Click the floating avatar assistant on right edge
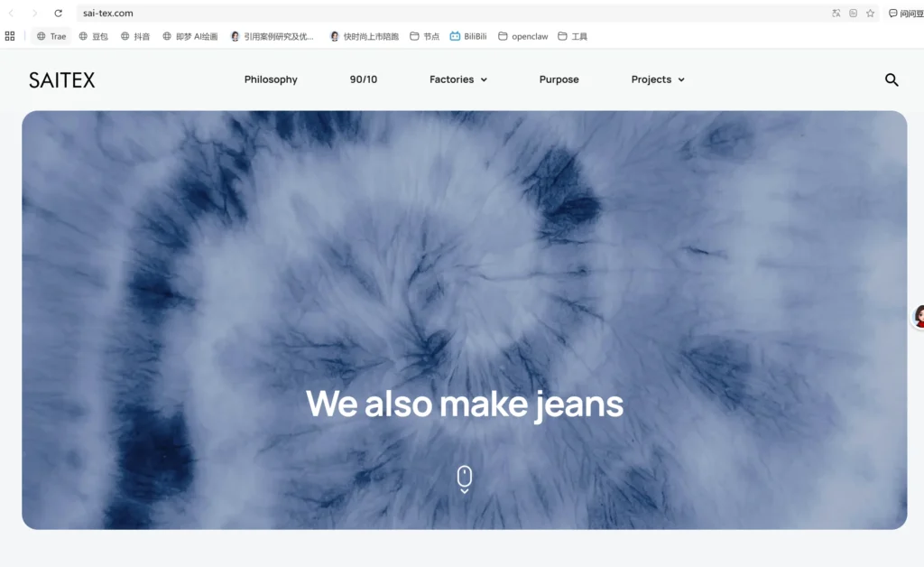This screenshot has height=567, width=924. tap(919, 316)
